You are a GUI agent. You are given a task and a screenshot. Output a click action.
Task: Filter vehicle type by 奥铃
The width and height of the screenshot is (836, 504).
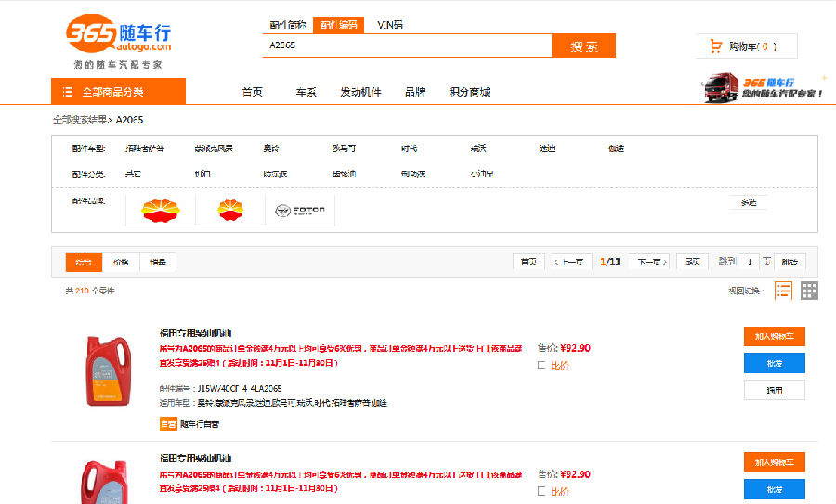tap(271, 149)
